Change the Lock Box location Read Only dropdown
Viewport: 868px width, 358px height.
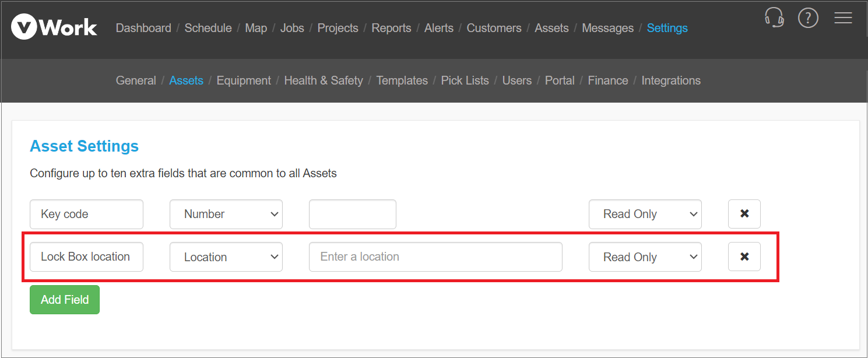[x=645, y=257]
